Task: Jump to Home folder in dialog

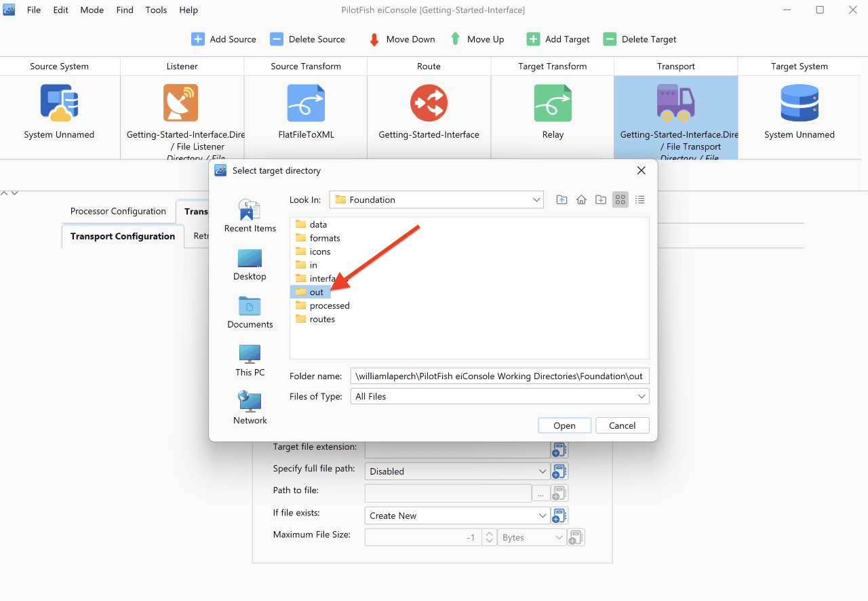Action: coord(581,199)
